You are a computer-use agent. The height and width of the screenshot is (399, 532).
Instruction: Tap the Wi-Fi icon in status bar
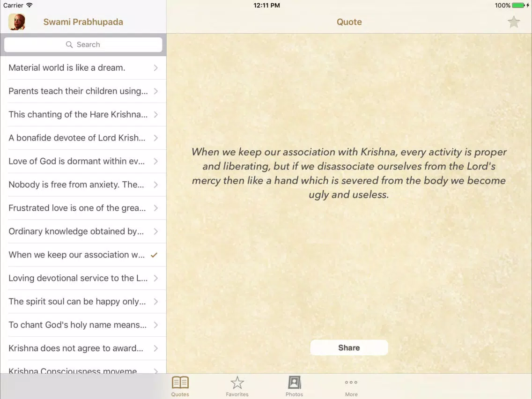pyautogui.click(x=30, y=5)
